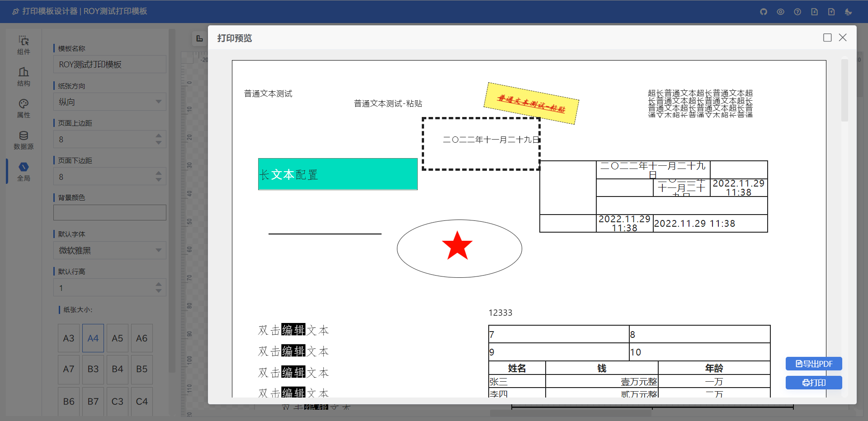Click the red star in the ellipse
The image size is (868, 421).
[457, 246]
